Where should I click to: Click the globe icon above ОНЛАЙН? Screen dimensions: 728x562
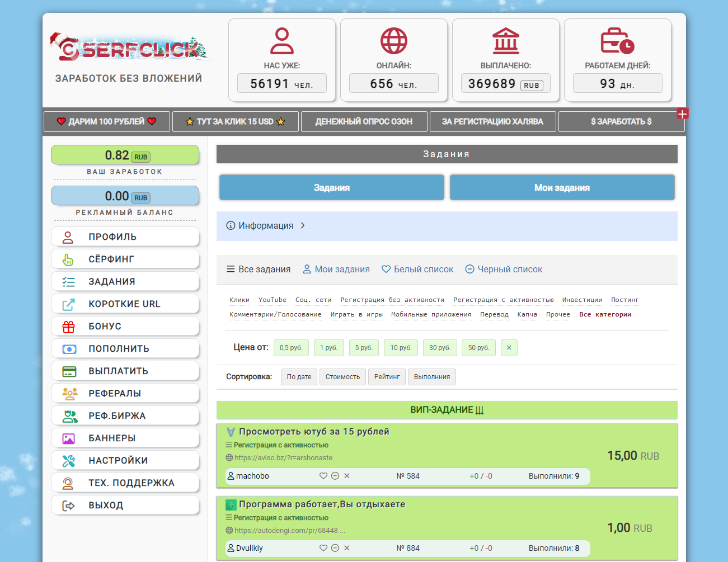tap(394, 41)
